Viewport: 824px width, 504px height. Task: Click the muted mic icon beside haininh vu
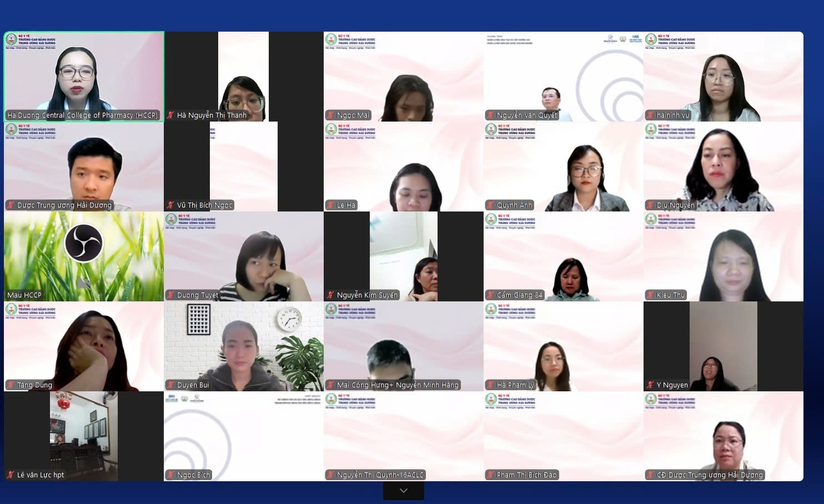(650, 115)
